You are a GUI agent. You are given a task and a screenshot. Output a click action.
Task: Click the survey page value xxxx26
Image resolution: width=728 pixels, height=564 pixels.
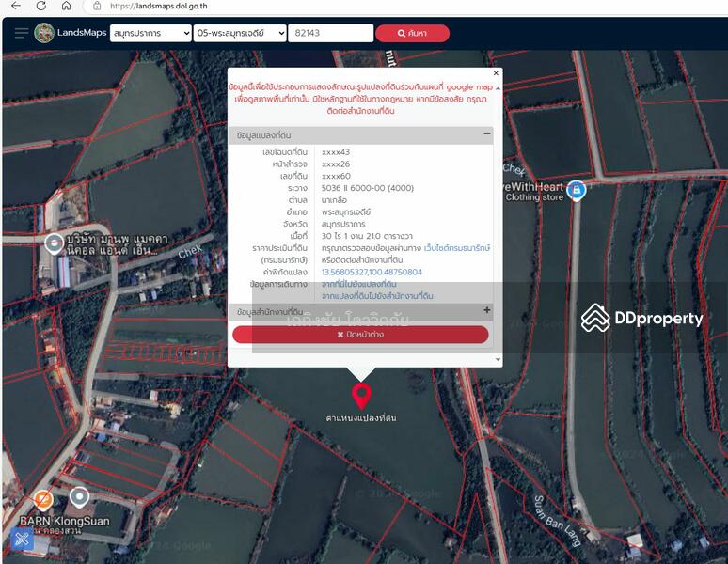click(335, 164)
